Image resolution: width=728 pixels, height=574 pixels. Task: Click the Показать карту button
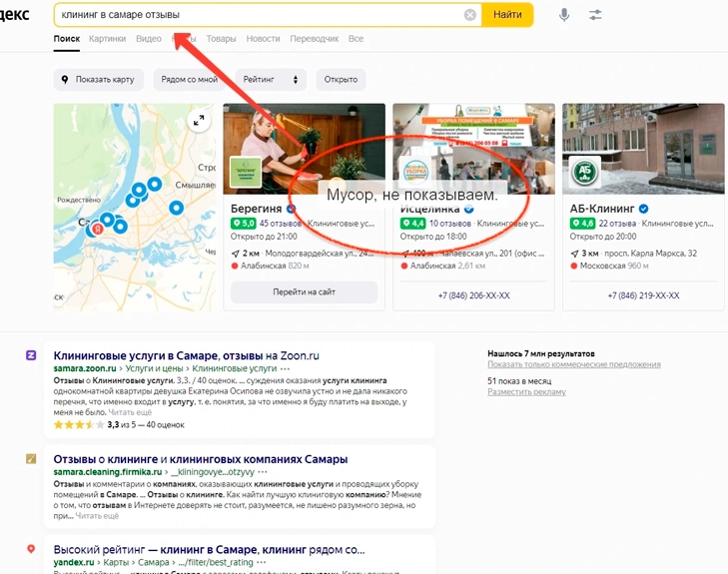[99, 79]
